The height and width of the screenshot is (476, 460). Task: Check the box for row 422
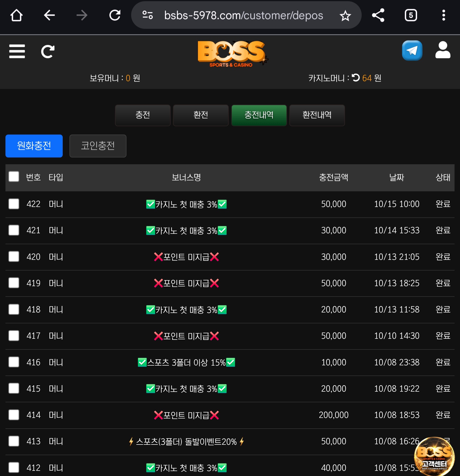point(14,204)
